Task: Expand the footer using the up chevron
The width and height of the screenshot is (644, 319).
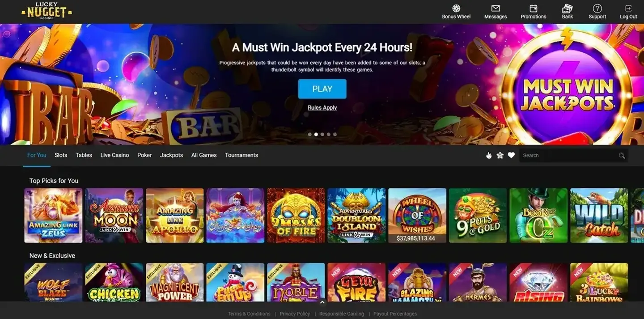Action: tap(322, 302)
